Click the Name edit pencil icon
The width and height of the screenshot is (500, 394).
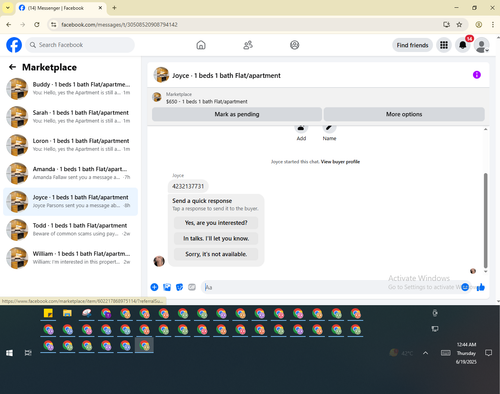point(329,128)
